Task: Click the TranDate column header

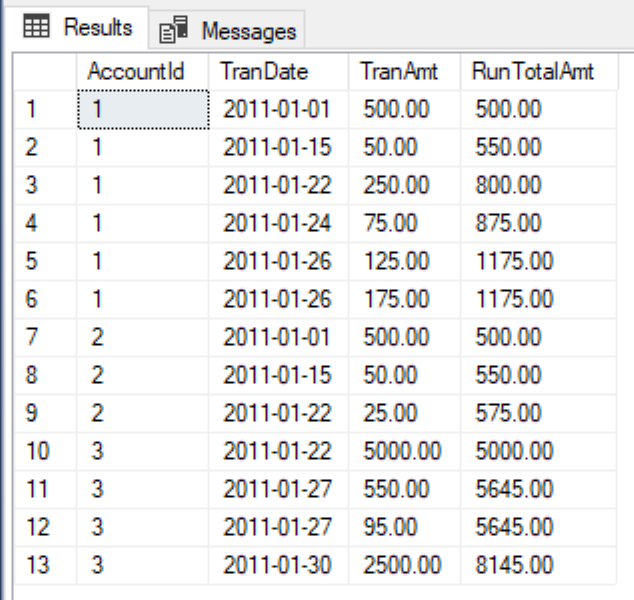Action: click(x=278, y=72)
